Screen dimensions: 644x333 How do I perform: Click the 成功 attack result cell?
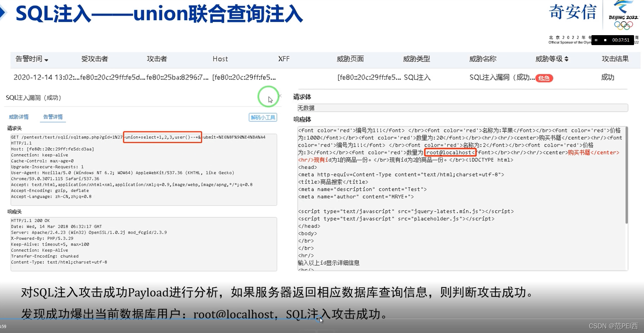click(607, 77)
